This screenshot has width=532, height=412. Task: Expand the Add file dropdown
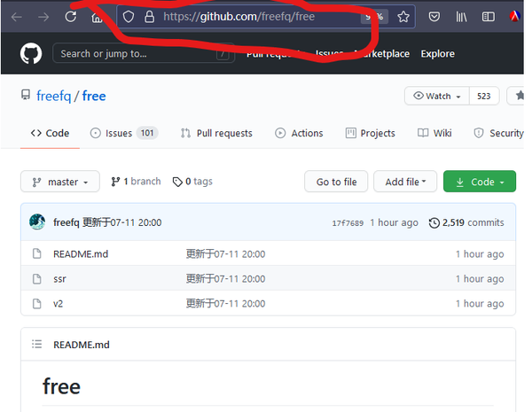(x=405, y=182)
